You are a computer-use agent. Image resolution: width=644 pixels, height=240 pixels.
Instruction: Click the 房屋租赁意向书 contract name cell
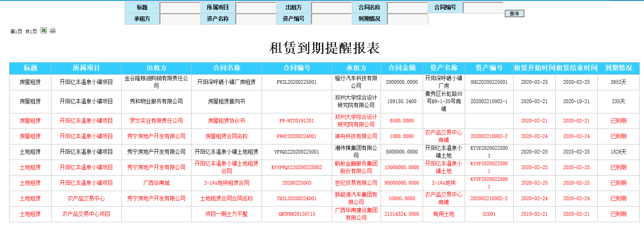pyautogui.click(x=226, y=101)
